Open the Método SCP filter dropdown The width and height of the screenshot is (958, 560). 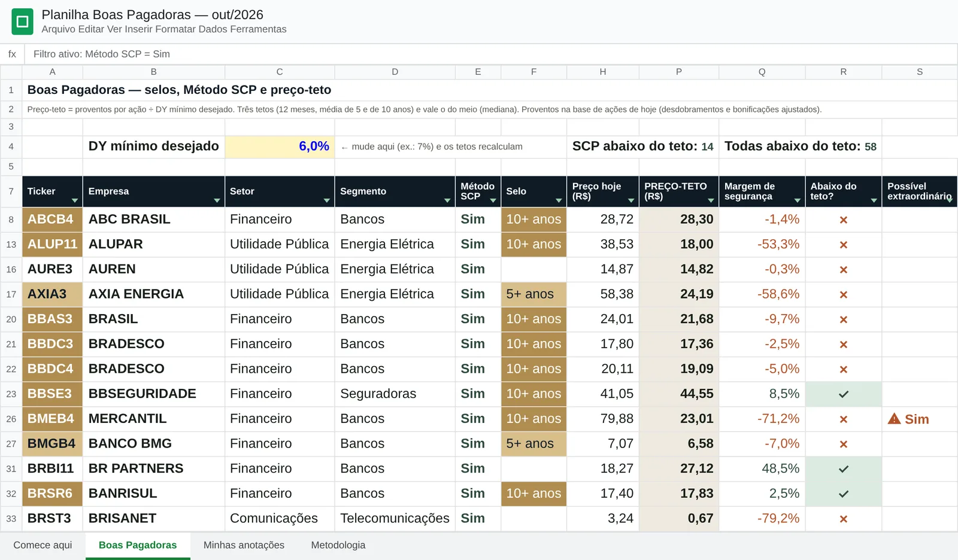tap(493, 200)
